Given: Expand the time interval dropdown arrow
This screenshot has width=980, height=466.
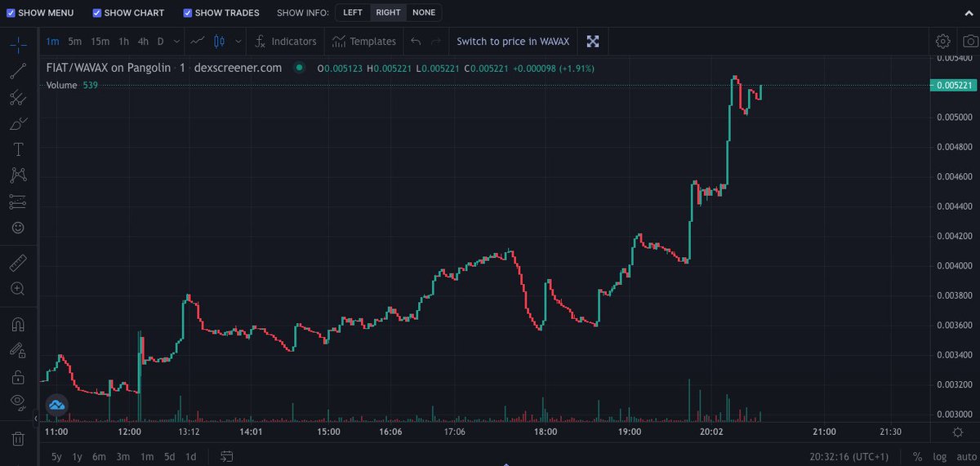Looking at the screenshot, I should pos(177,41).
